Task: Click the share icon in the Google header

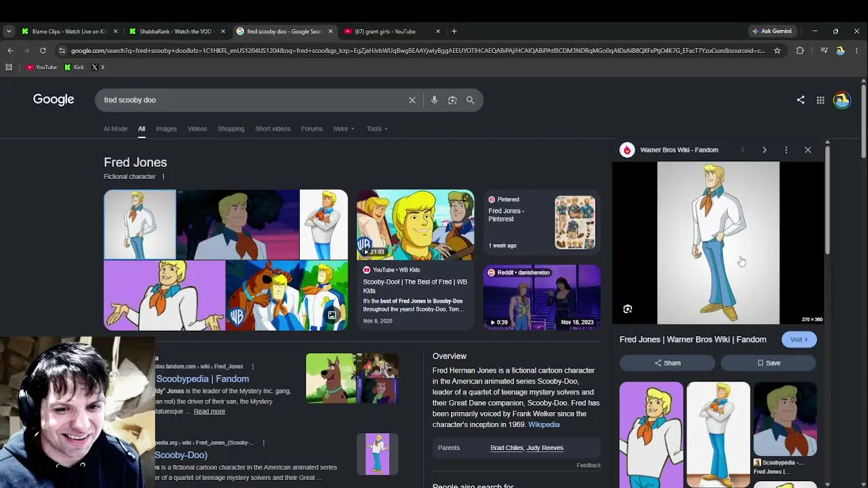Action: click(801, 100)
